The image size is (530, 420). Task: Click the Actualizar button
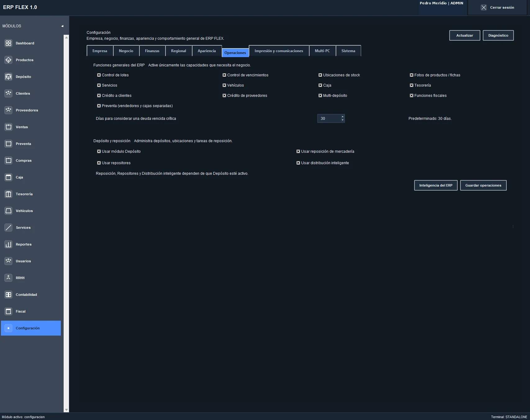(465, 35)
